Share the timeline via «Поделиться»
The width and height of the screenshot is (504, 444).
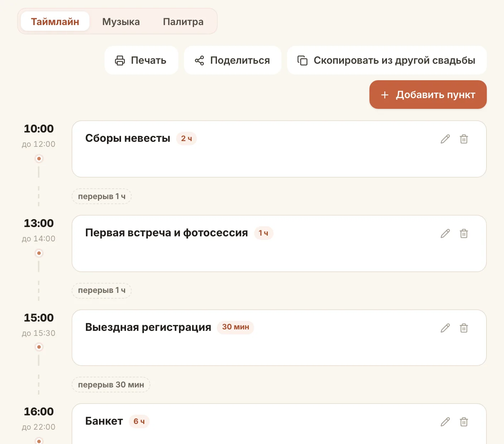[x=233, y=60]
